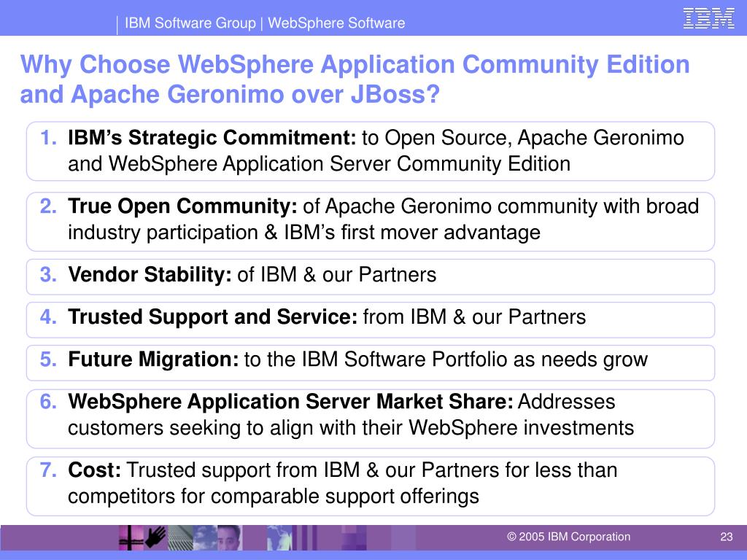The image size is (747, 560).
Task: Click the slide title 'Why Choose WebSphere Application Community Edition'
Action: point(355,64)
